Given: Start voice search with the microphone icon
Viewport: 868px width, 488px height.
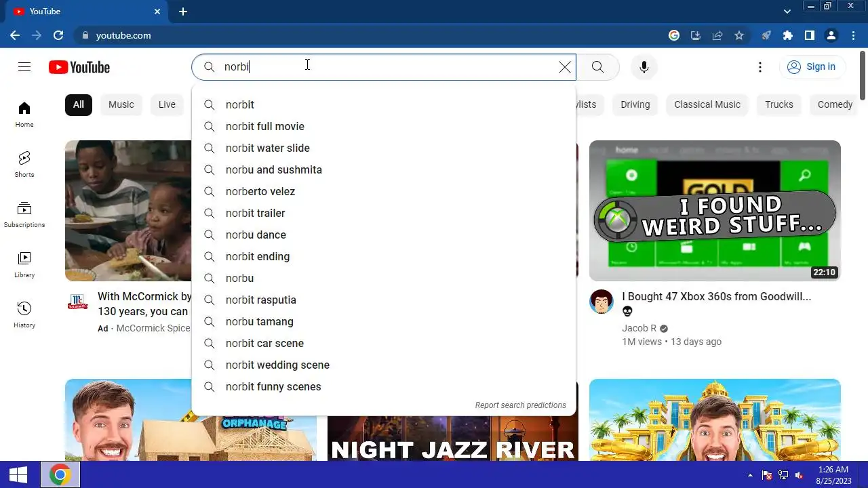Looking at the screenshot, I should click(644, 66).
